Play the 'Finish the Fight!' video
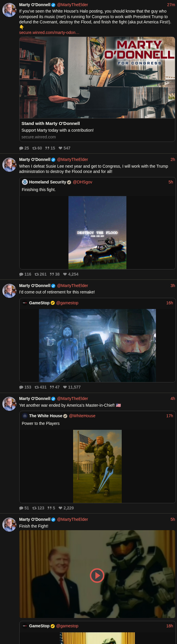Image resolution: width=177 pixels, height=644 pixels. 97,575
